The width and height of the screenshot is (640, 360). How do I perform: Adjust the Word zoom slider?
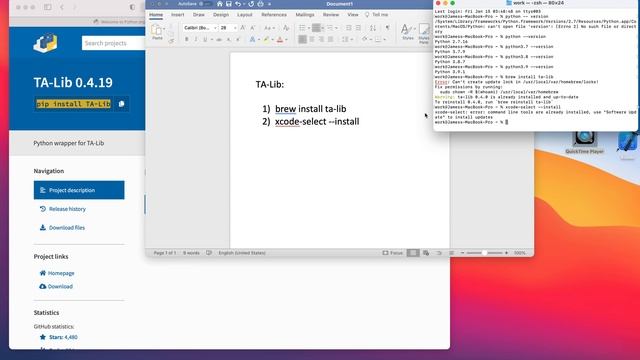pyautogui.click(x=484, y=253)
